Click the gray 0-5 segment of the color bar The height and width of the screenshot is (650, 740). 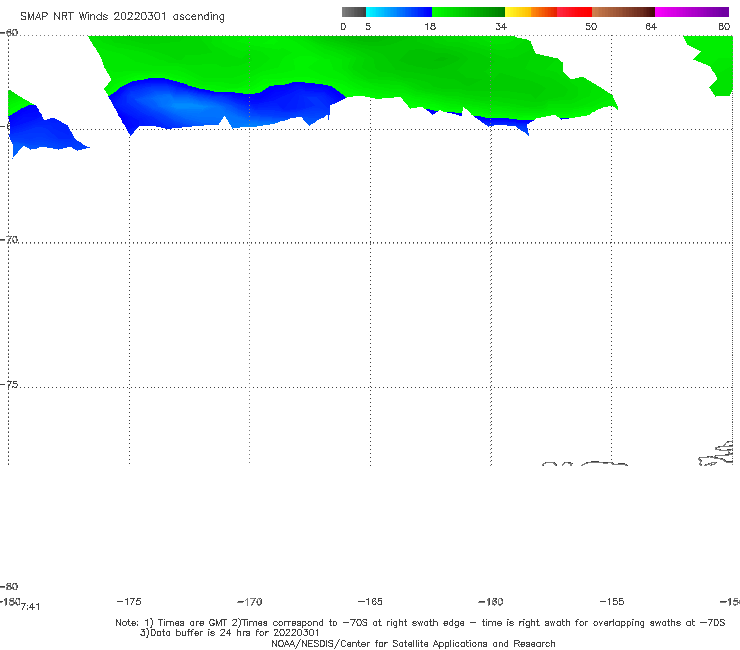click(x=354, y=12)
